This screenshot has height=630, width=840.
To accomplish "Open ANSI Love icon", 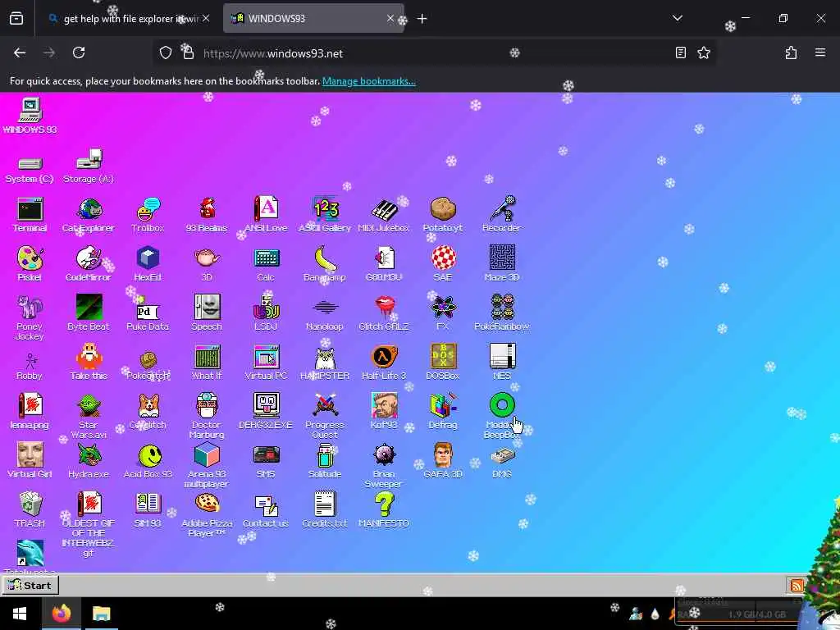I will tap(266, 215).
